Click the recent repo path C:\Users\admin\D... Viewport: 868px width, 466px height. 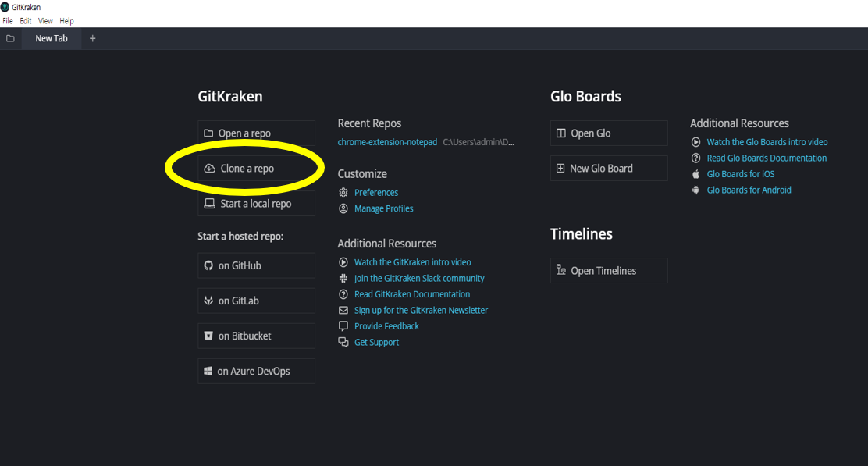click(478, 142)
